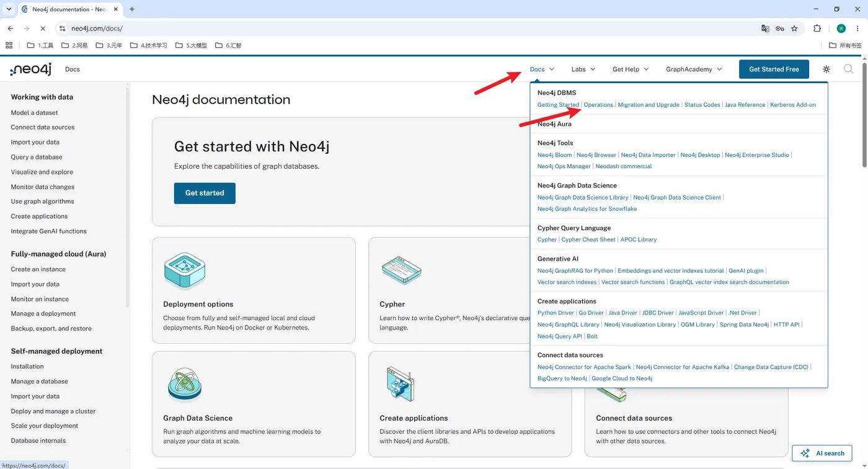Open Neo4j Bloom in the menu
Viewport: 868px width, 469px height.
tap(555, 155)
